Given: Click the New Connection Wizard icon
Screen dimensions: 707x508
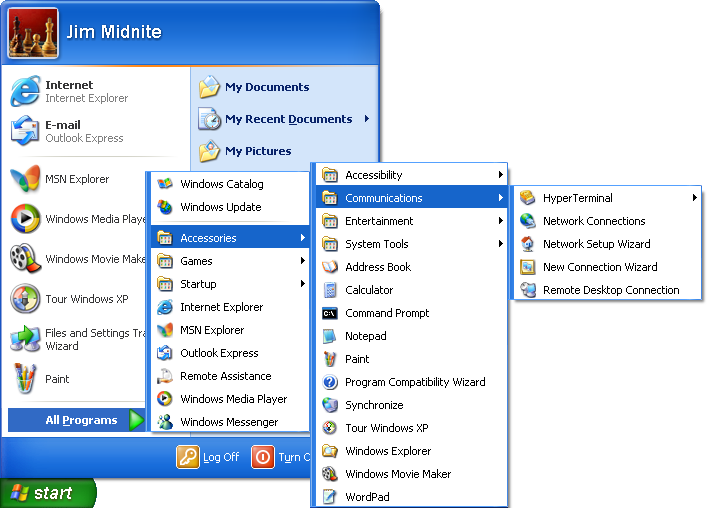Looking at the screenshot, I should [x=527, y=267].
